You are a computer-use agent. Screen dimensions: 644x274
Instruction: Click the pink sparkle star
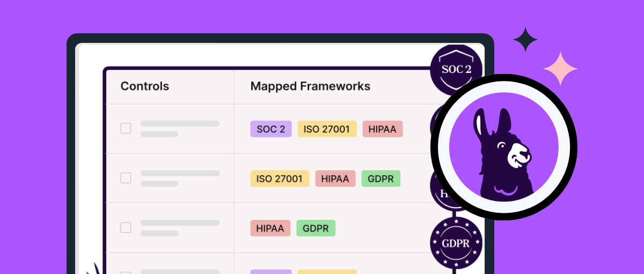click(x=560, y=69)
